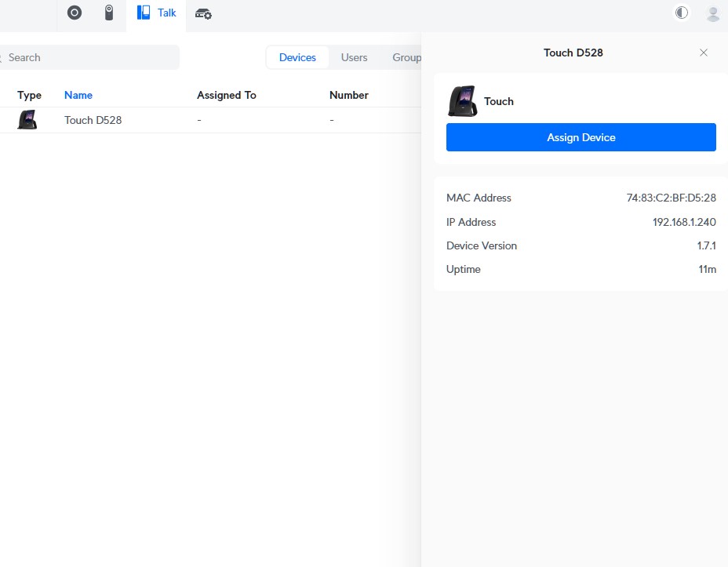This screenshot has height=567, width=728.
Task: Click the Assign Device button
Action: [x=581, y=137]
